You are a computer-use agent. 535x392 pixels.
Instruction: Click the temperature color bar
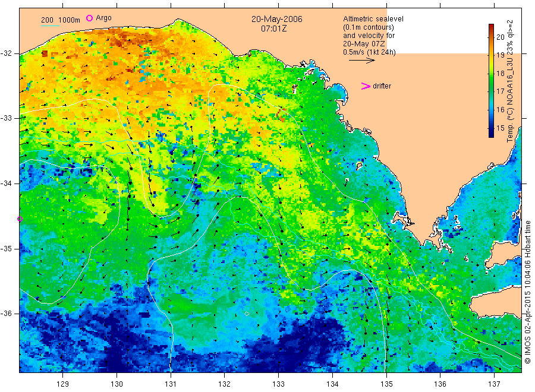(492, 80)
